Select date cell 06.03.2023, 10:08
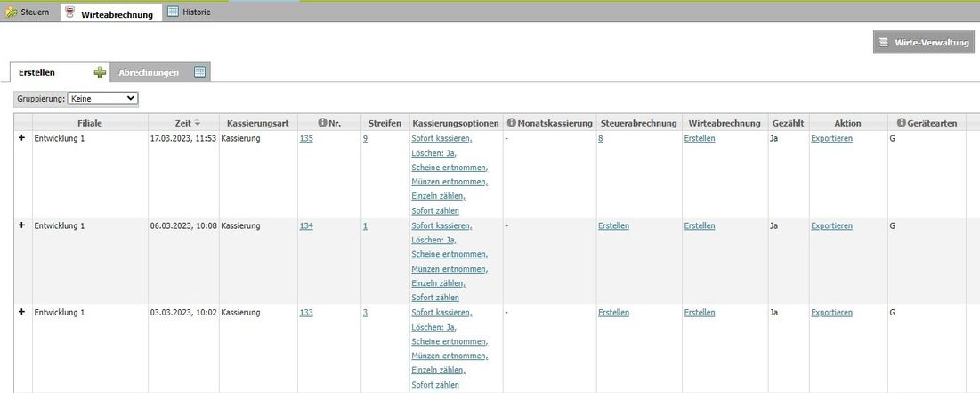The image size is (980, 393). [x=183, y=226]
